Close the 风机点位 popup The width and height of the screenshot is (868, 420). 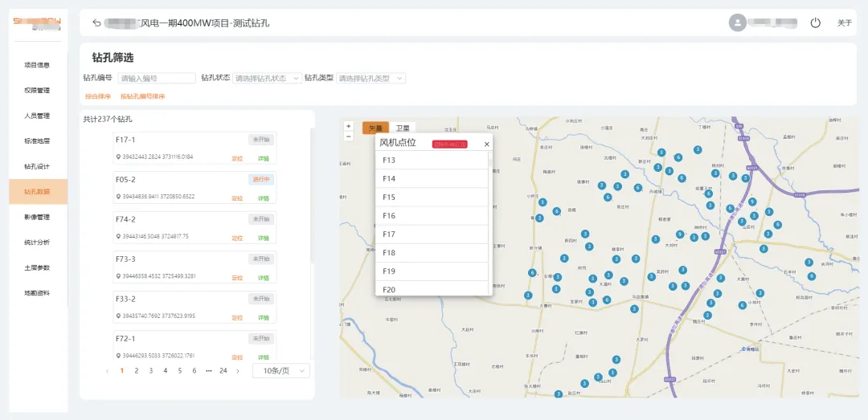pyautogui.click(x=486, y=144)
